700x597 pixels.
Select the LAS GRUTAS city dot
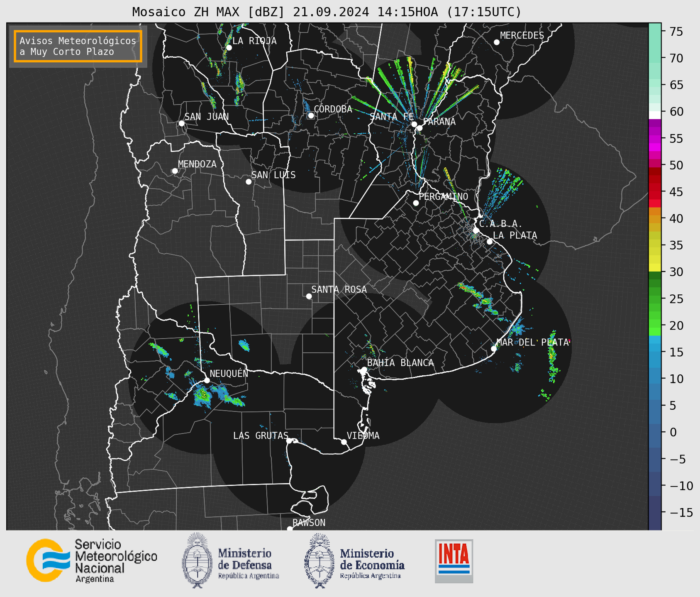(289, 441)
